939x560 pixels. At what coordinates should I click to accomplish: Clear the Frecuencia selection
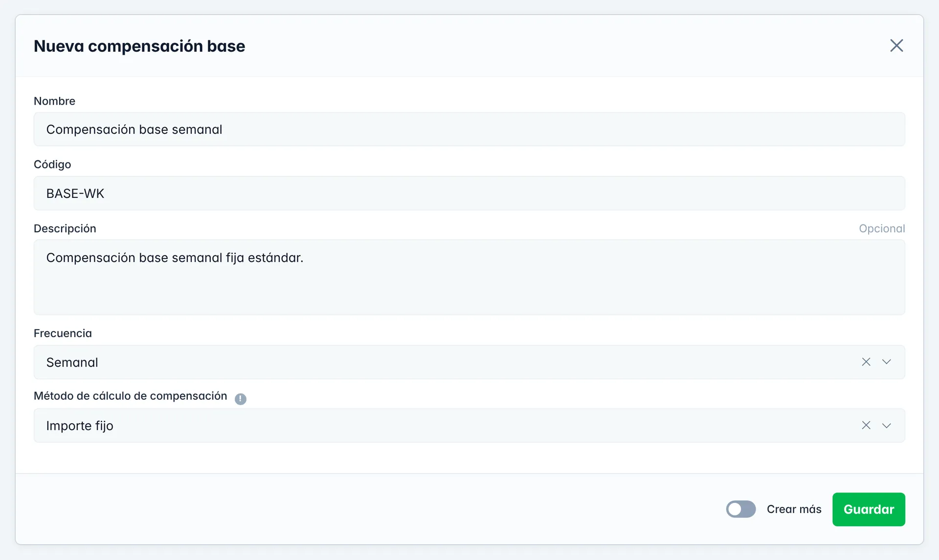(866, 362)
